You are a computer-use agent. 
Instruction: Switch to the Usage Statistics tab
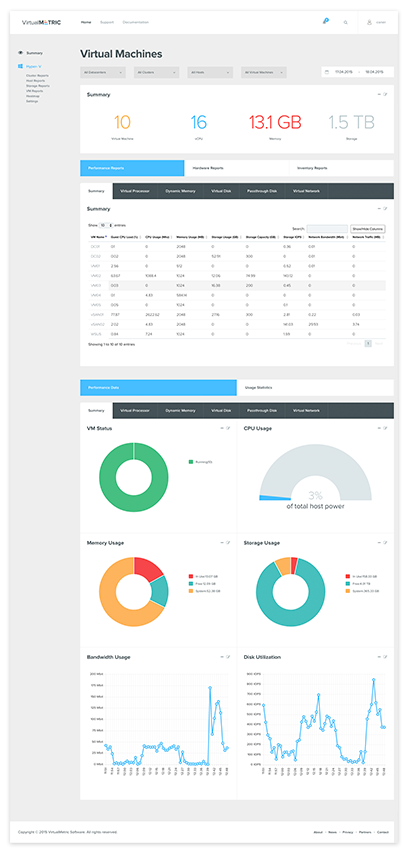click(315, 388)
